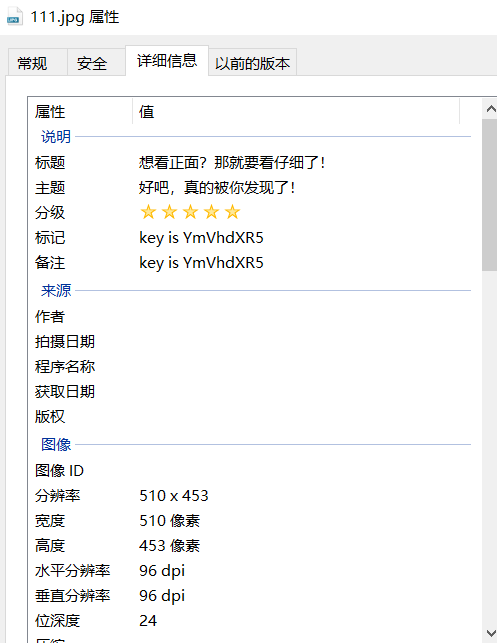Set rating to the second star
This screenshot has height=643, width=497.
(x=169, y=212)
